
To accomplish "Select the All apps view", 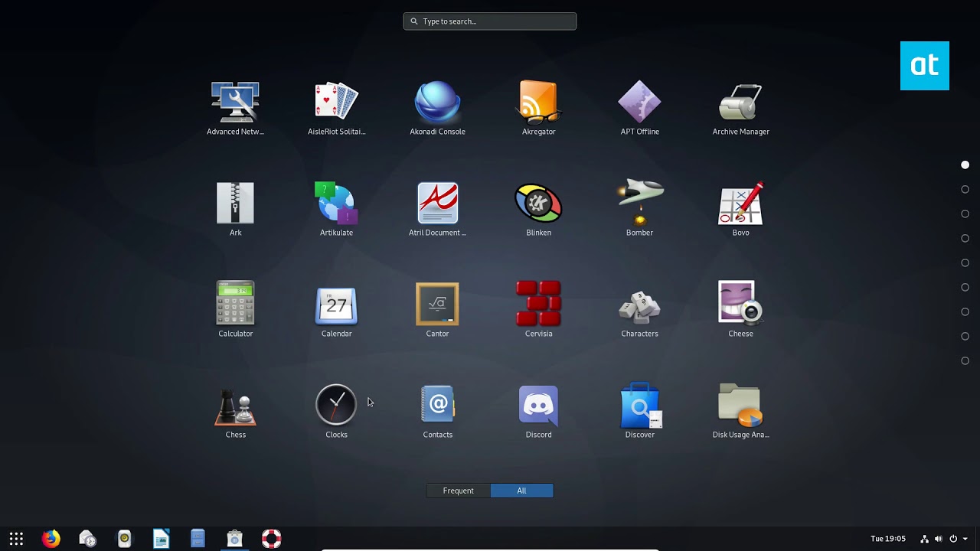I will [521, 491].
